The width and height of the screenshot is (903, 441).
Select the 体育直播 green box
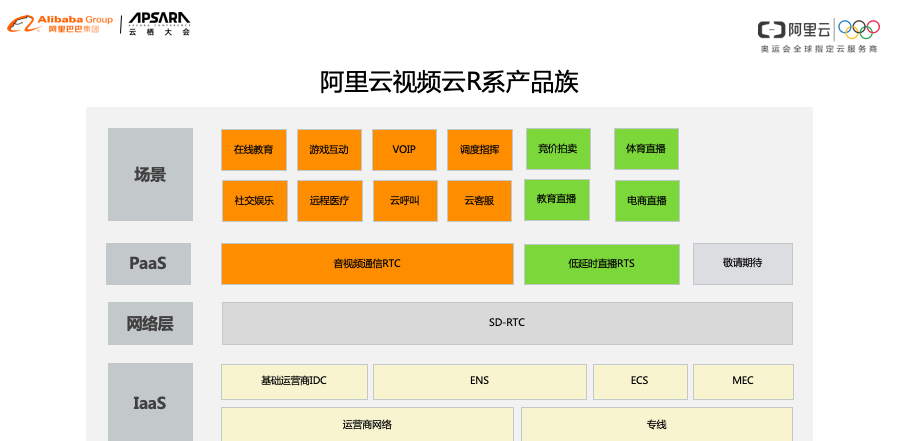pos(646,149)
